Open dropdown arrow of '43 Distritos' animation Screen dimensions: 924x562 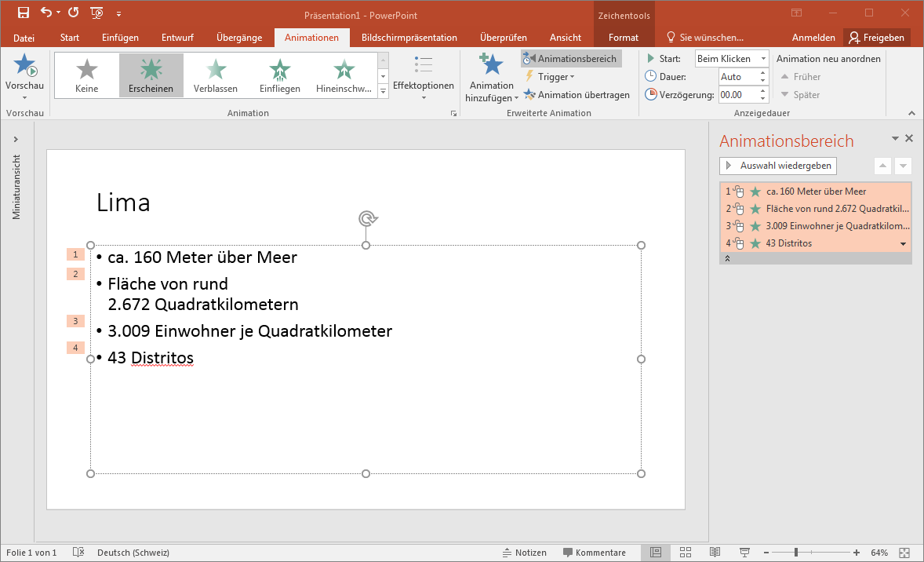click(903, 243)
